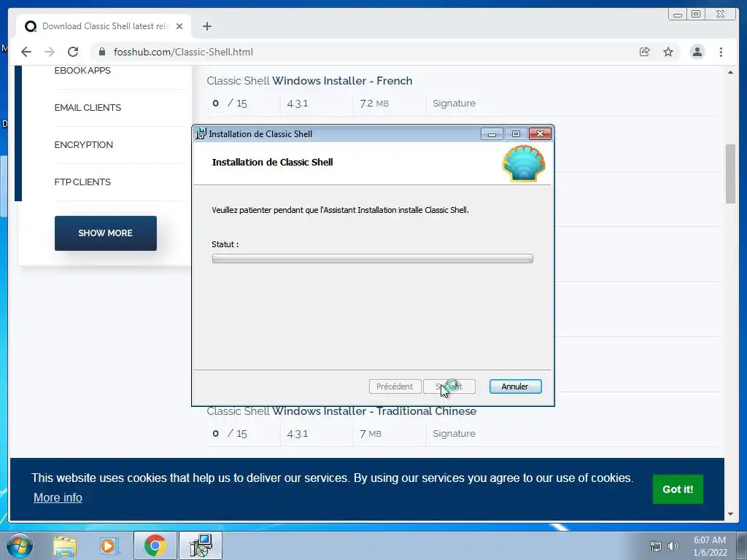The height and width of the screenshot is (560, 747).
Task: Restore down the Chrome browser window
Action: click(x=696, y=15)
